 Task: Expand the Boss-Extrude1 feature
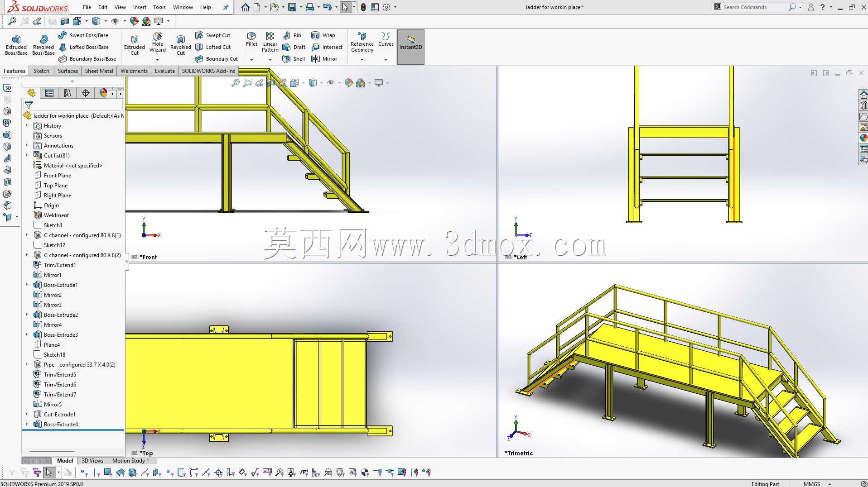tap(27, 285)
